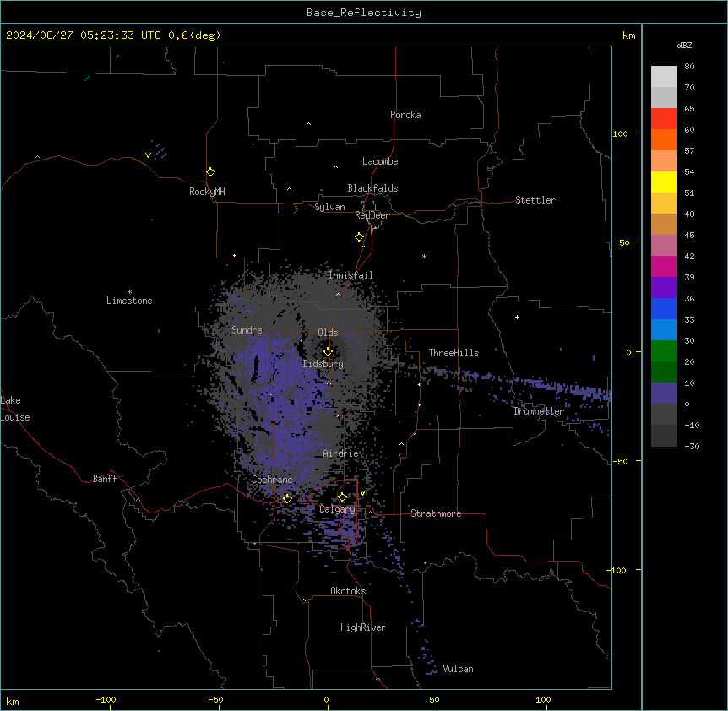Click the Base_Reflectivity title
The width and height of the screenshot is (728, 711).
pos(364,13)
